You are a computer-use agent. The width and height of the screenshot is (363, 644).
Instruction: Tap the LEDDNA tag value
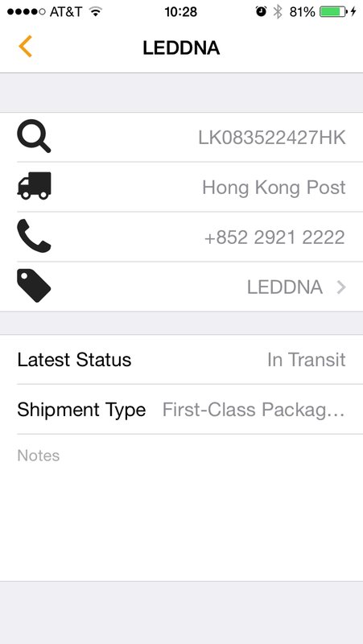click(x=285, y=287)
